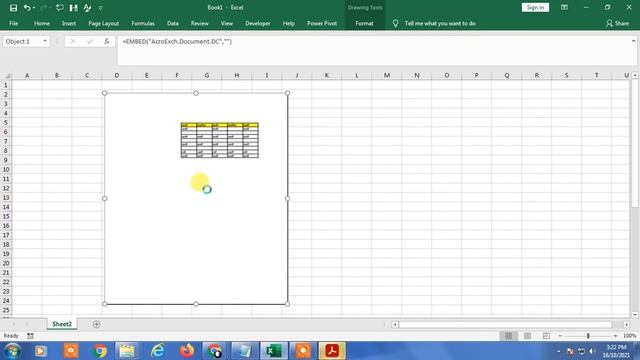Open the Page Layout tab
640x360 pixels.
pyautogui.click(x=104, y=23)
